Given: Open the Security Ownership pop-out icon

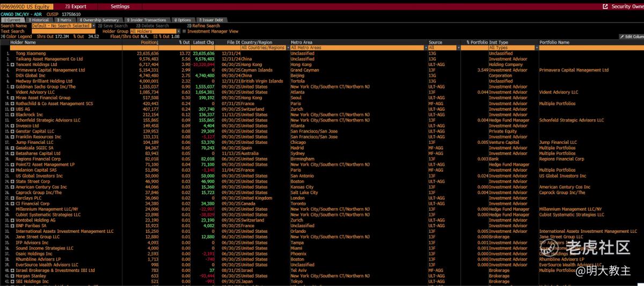Looking at the screenshot, I should pos(605,6).
